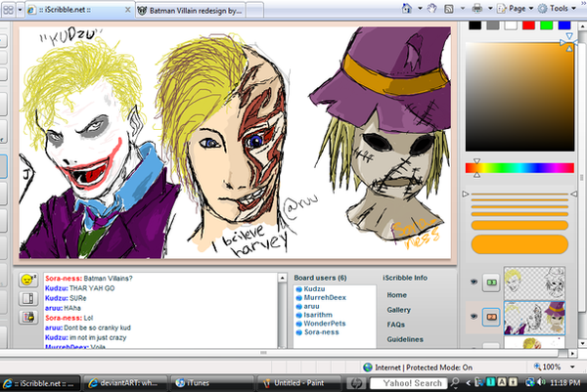Click the Print icon

click(x=477, y=8)
